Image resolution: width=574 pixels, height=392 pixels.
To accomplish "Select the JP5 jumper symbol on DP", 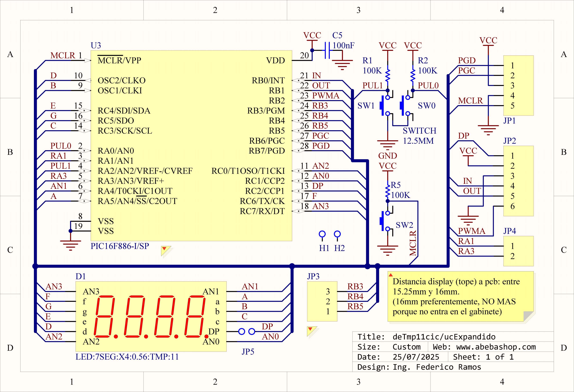I will pyautogui.click(x=247, y=331).
